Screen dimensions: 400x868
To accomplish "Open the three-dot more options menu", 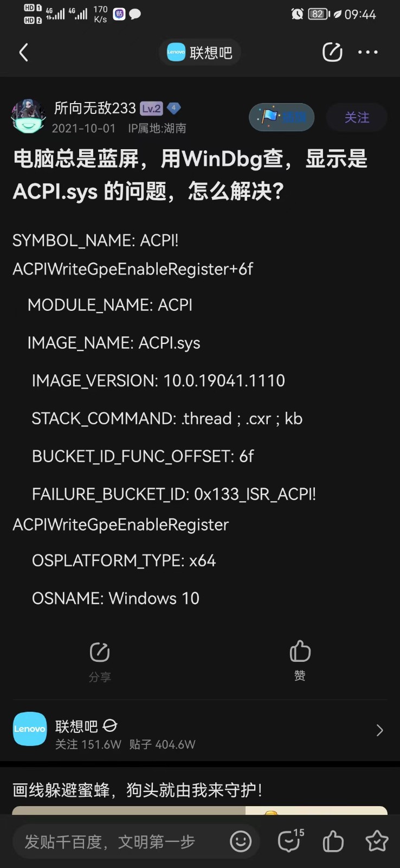I will coord(368,52).
